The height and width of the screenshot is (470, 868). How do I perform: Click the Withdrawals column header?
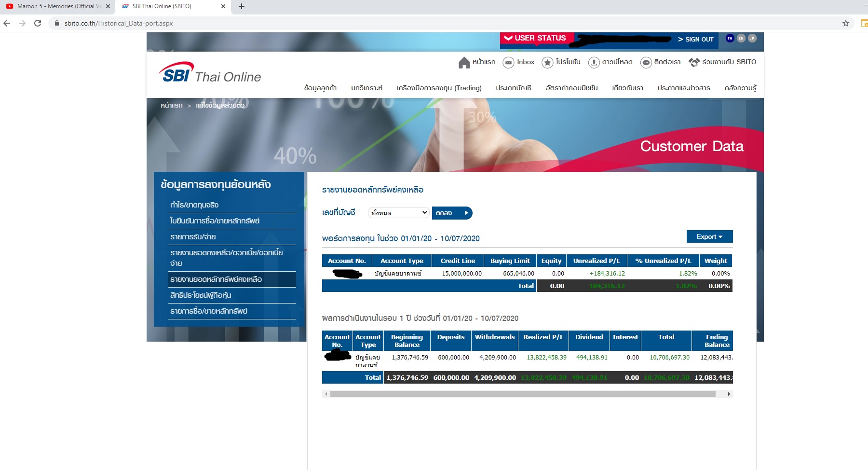(x=495, y=341)
